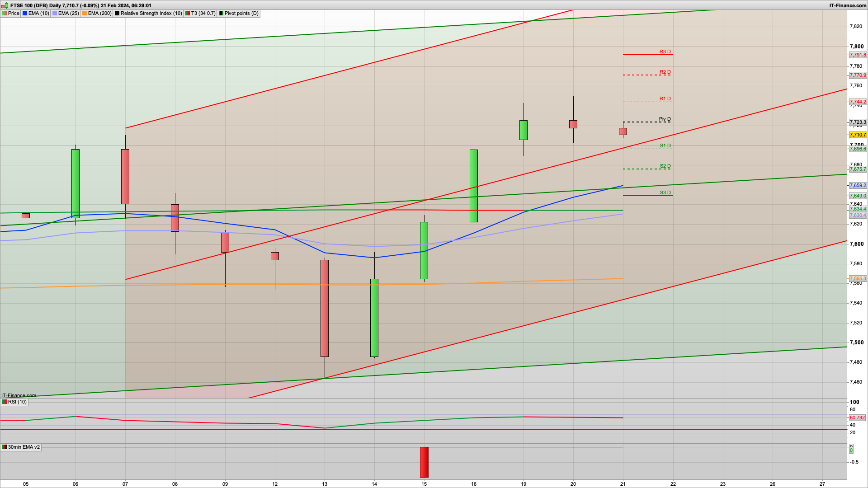Hide the RSI (10) pane via its label
Screen dimensions: 868x488
pos(17,402)
